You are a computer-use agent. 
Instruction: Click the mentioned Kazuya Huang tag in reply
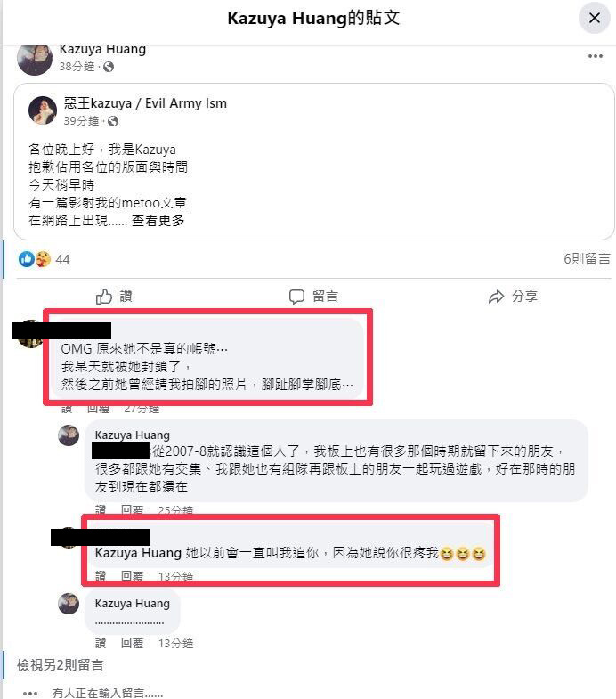click(x=138, y=553)
